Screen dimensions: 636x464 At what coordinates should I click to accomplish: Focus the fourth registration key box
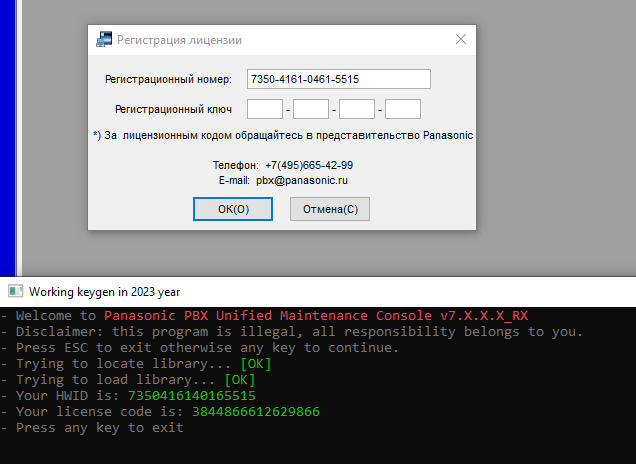click(403, 109)
